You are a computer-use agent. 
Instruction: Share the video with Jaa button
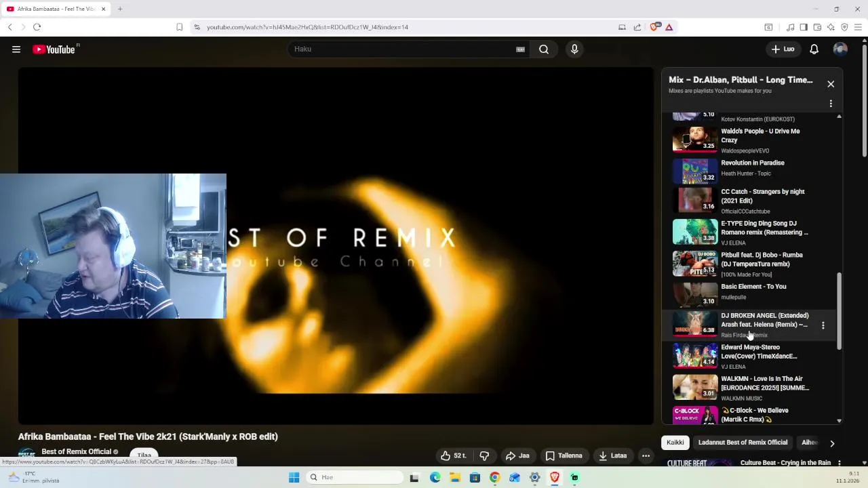pos(517,455)
